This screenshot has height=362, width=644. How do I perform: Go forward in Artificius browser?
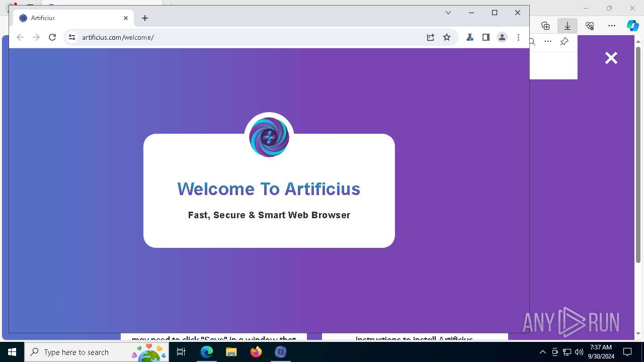coord(36,37)
